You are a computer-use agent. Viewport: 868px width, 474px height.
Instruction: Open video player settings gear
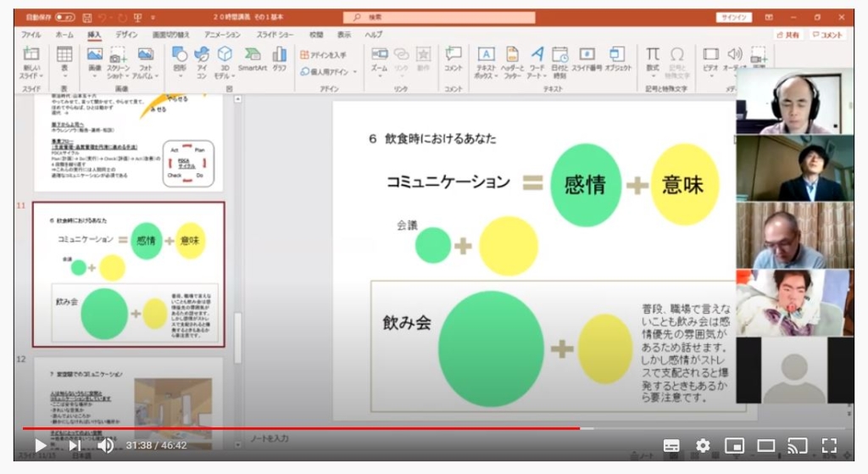[x=703, y=445]
